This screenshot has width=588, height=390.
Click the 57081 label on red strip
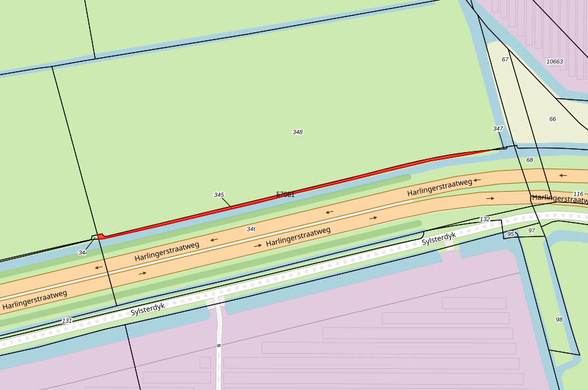point(285,194)
